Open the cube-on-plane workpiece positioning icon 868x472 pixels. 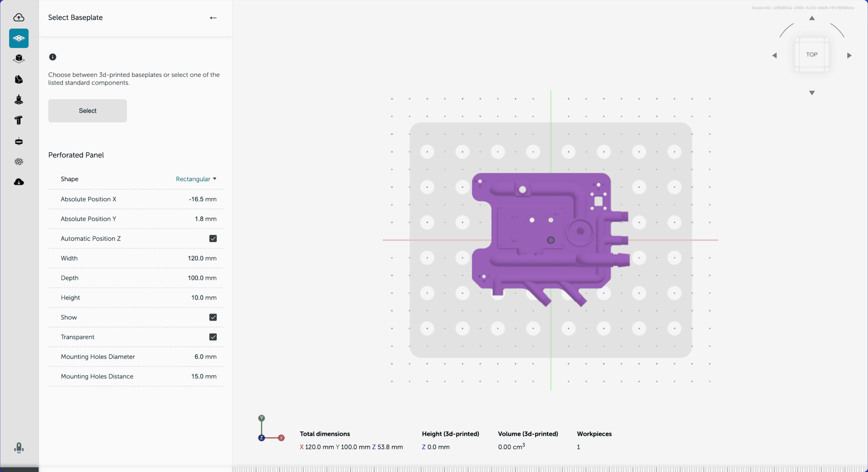tap(19, 59)
